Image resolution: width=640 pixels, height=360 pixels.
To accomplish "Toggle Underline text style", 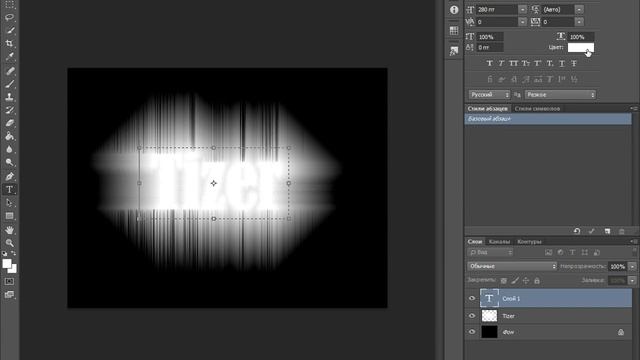I will (x=562, y=63).
